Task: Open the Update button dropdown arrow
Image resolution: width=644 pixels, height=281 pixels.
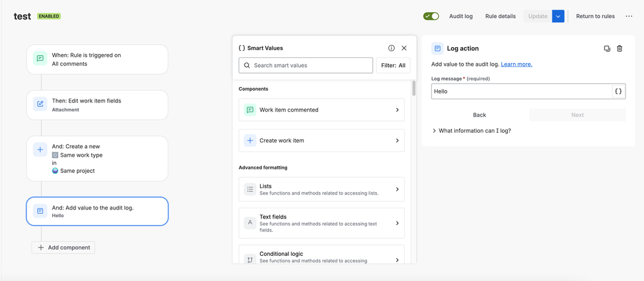Action: point(558,16)
